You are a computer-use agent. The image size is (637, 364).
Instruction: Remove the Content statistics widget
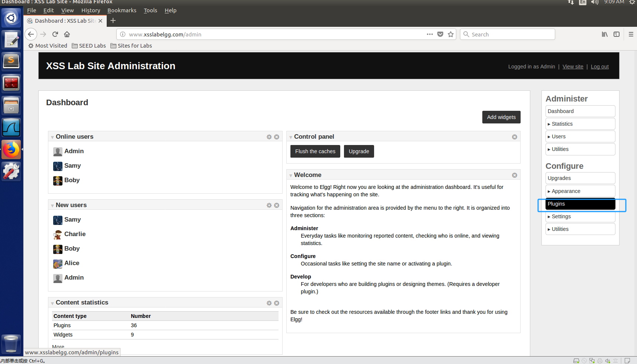pos(277,303)
